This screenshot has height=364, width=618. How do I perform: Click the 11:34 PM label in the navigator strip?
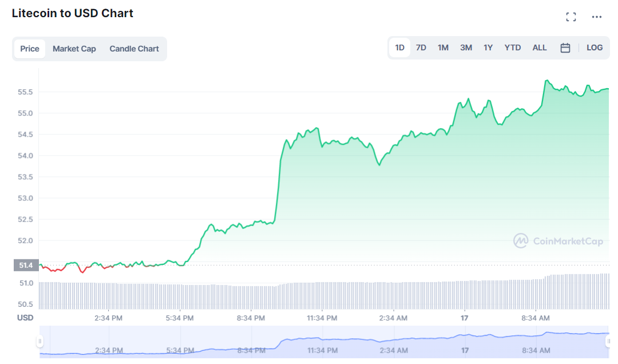(x=322, y=350)
